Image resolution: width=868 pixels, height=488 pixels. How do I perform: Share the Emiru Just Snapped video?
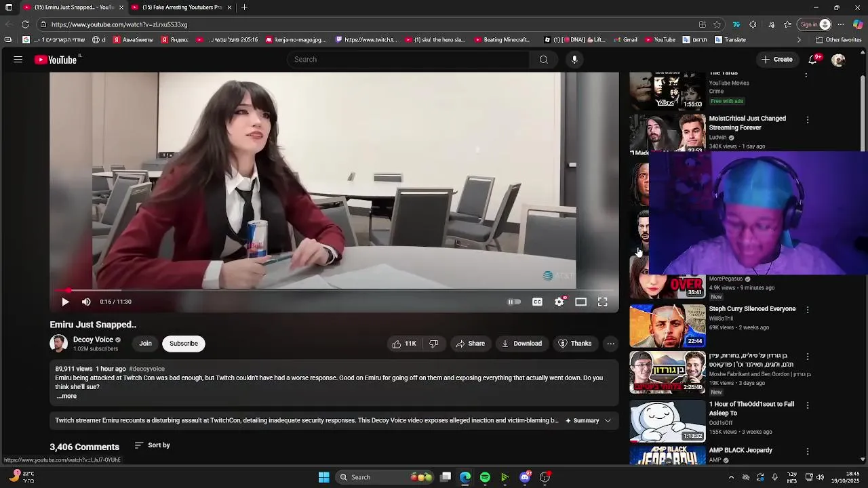pyautogui.click(x=470, y=344)
